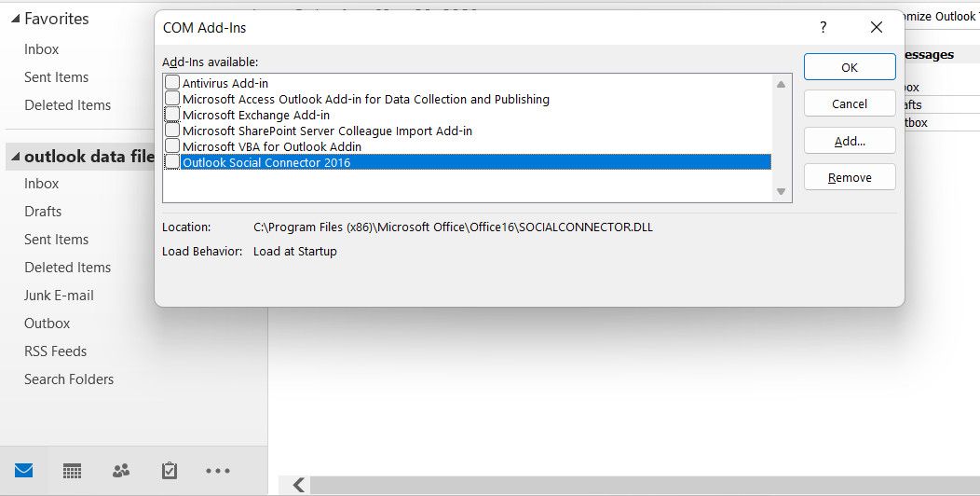Tick the Microsoft Exchange Add-in checkbox

pos(172,115)
